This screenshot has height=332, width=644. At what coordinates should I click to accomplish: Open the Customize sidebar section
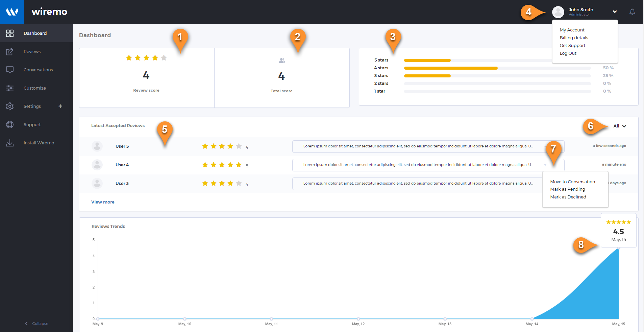tap(36, 88)
